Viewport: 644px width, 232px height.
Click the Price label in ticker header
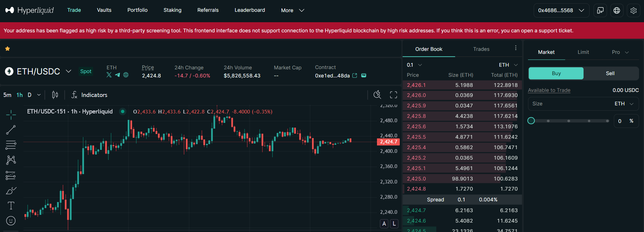(x=148, y=67)
